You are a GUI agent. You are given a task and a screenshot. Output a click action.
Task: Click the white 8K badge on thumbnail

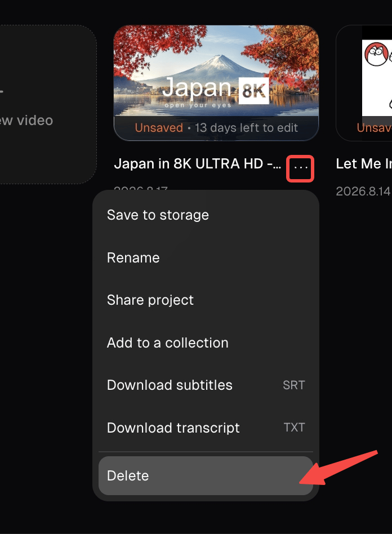[x=253, y=91]
